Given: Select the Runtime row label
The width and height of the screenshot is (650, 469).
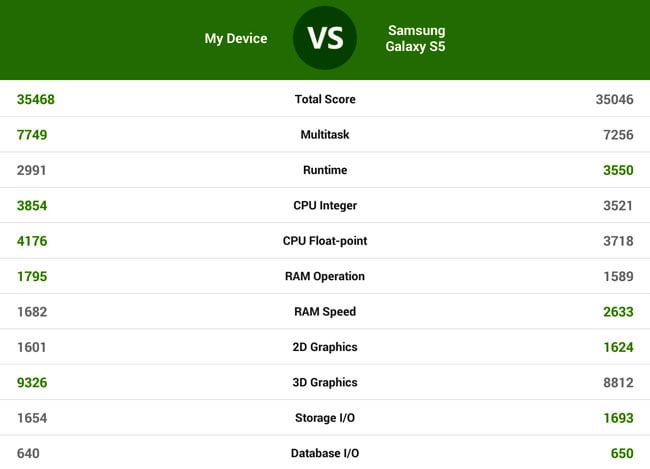Looking at the screenshot, I should (325, 170).
